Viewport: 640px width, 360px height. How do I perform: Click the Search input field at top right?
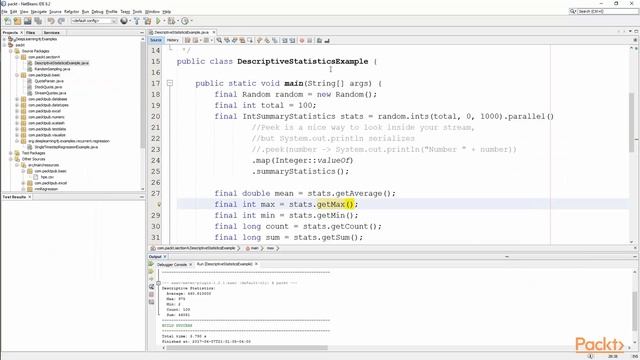click(x=608, y=11)
